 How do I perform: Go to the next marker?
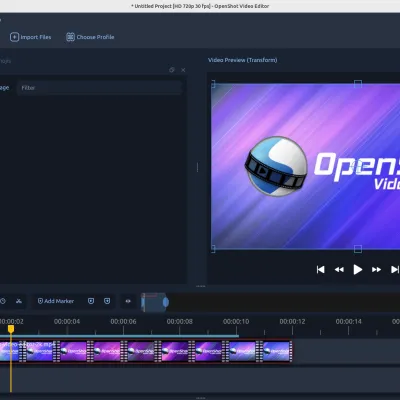[x=107, y=301]
